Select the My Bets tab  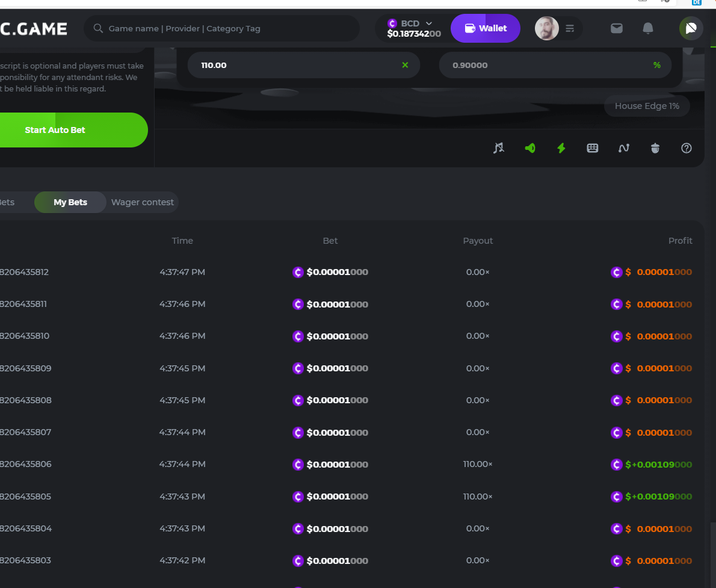[70, 202]
